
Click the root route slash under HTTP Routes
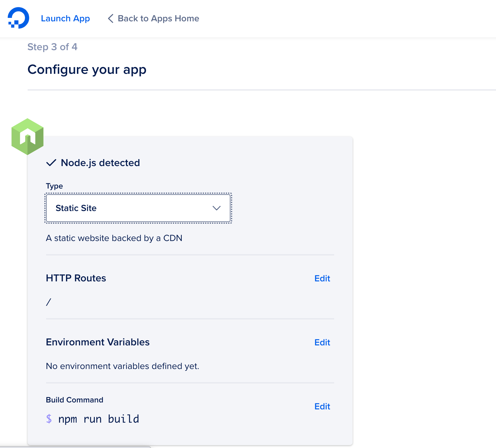click(x=48, y=302)
